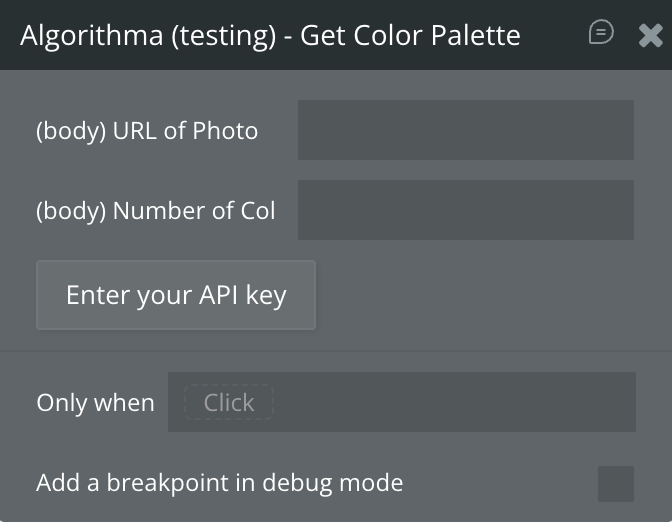Enable the breakpoint in debug mode checkbox
The height and width of the screenshot is (522, 672).
(x=615, y=483)
